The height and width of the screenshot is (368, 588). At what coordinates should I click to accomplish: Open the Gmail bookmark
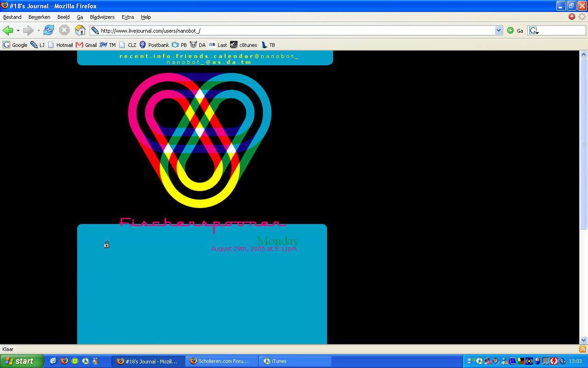[x=86, y=45]
